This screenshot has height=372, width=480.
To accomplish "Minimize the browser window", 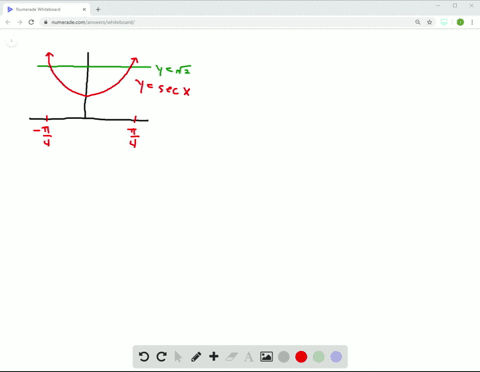I will [x=438, y=6].
